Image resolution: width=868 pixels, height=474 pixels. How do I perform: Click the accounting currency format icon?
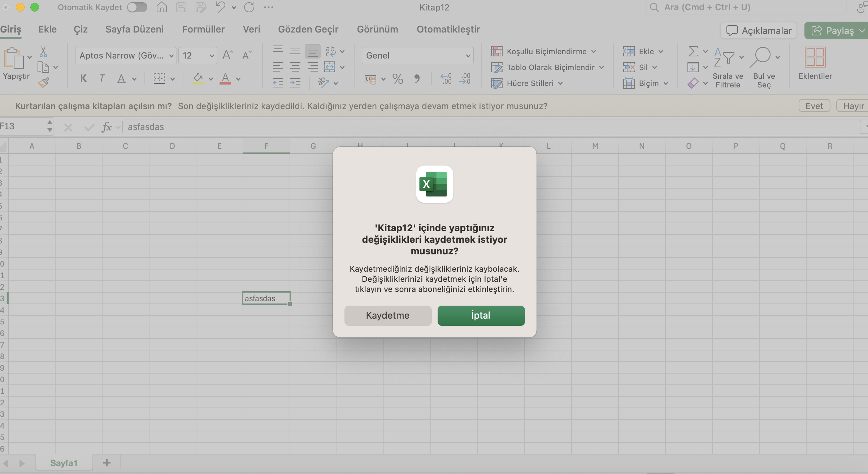point(370,79)
